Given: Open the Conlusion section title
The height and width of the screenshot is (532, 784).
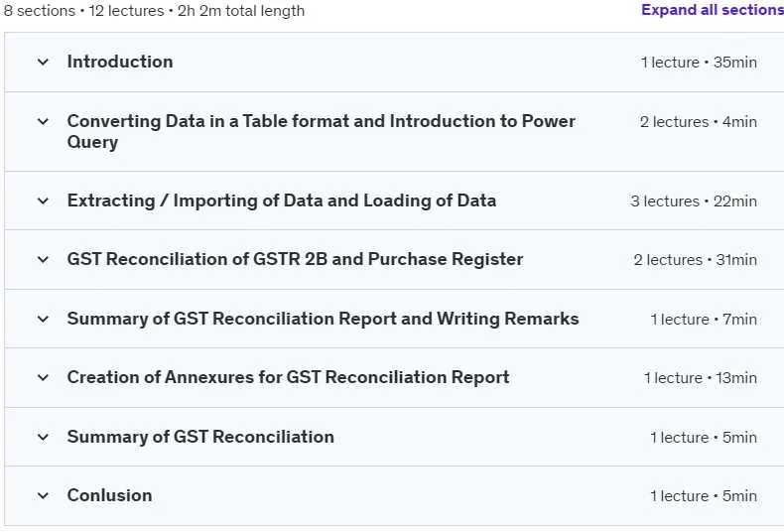Looking at the screenshot, I should click(109, 495).
